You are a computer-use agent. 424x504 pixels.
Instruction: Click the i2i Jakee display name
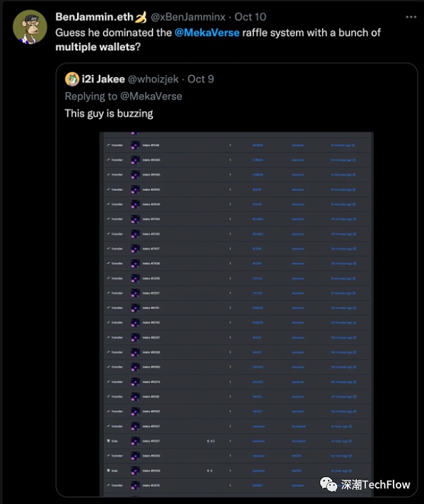pyautogui.click(x=103, y=79)
